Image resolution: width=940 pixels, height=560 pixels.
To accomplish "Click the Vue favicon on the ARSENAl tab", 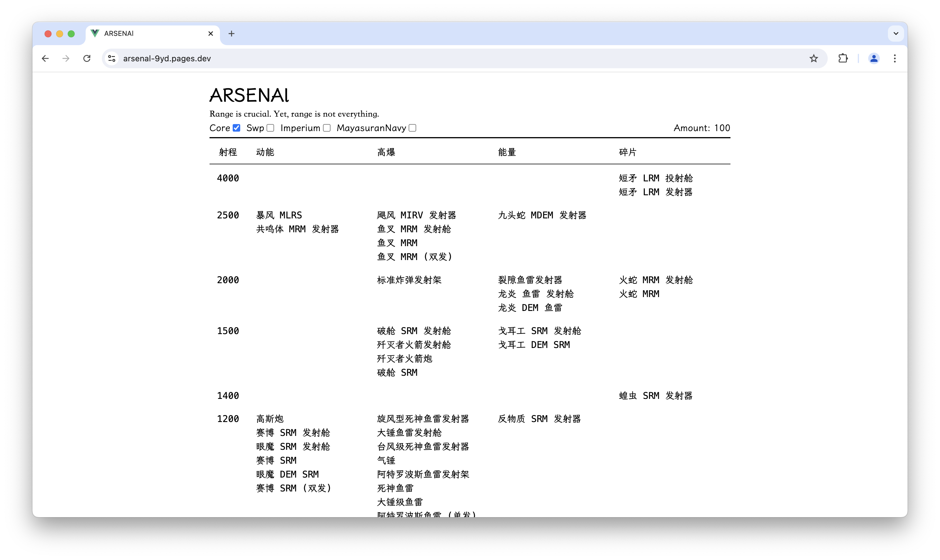I will point(95,34).
